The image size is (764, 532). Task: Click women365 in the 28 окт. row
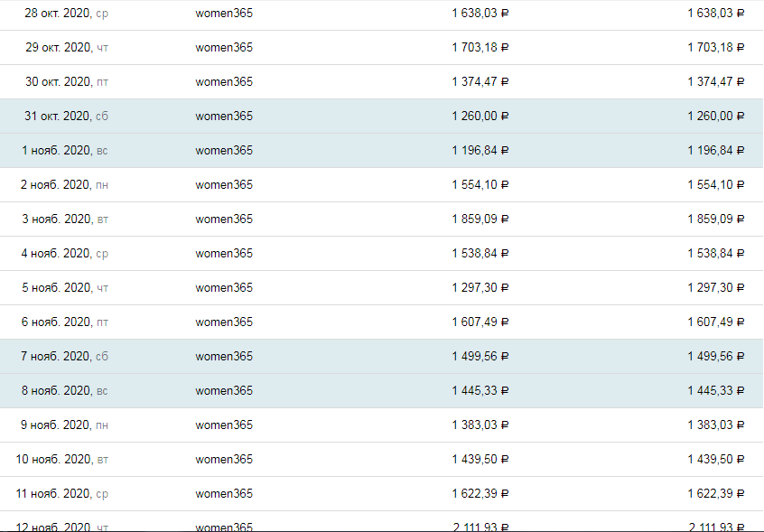point(224,14)
